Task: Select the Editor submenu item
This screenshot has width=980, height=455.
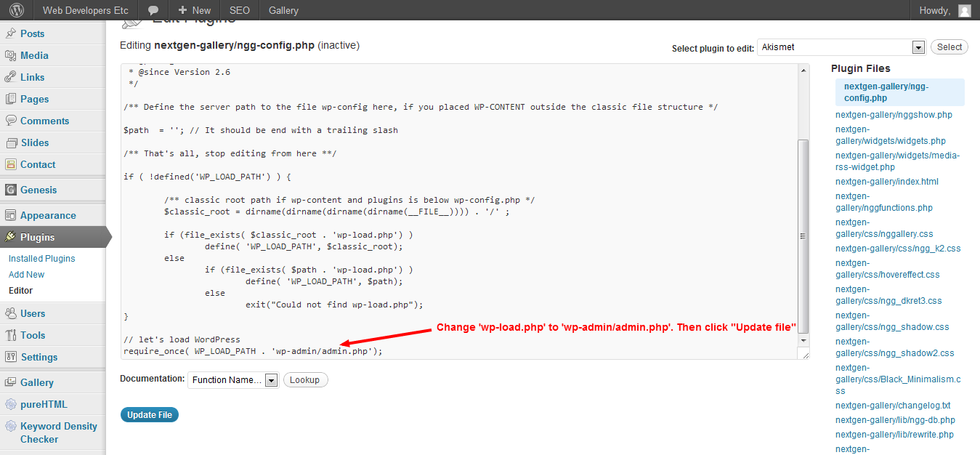Action: pyautogui.click(x=21, y=291)
